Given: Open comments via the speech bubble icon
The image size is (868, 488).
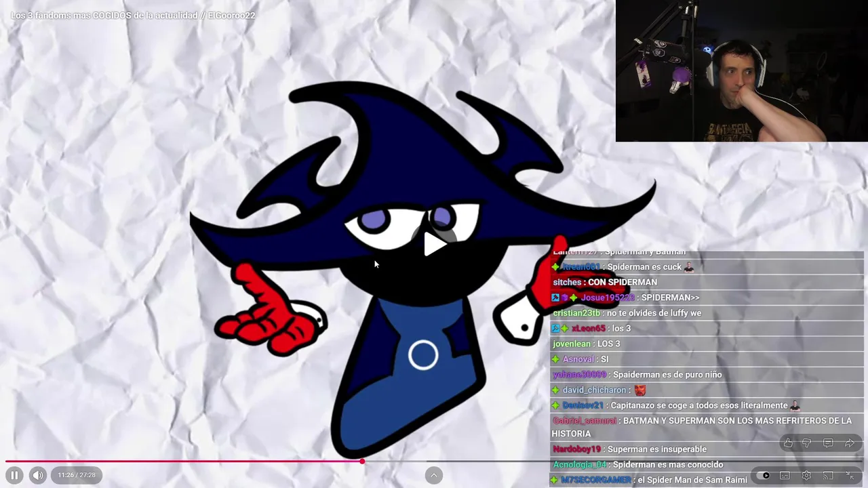Looking at the screenshot, I should [828, 443].
